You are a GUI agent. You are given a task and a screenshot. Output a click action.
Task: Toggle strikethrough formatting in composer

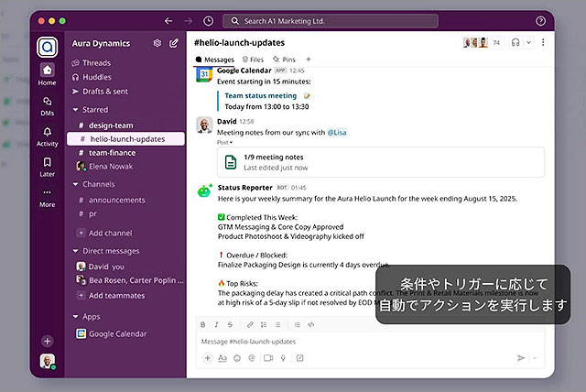(230, 324)
